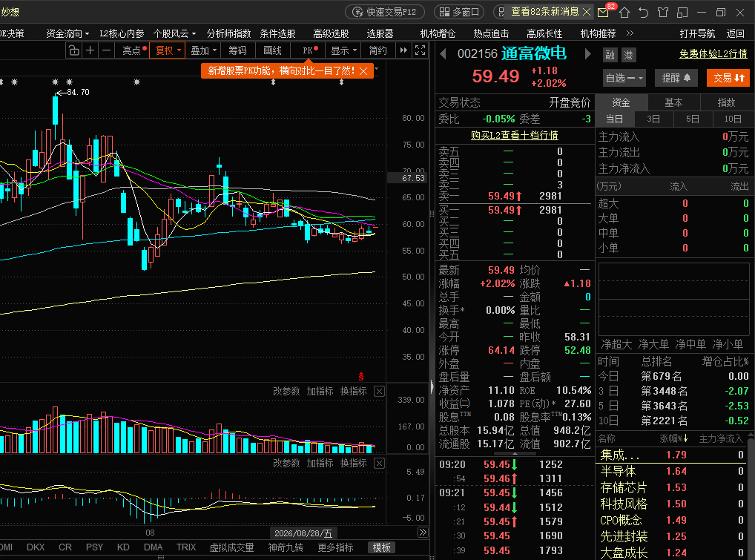Image resolution: width=755 pixels, height=560 pixels.
Task: Show previous stock with left arrow
Action: (x=443, y=54)
